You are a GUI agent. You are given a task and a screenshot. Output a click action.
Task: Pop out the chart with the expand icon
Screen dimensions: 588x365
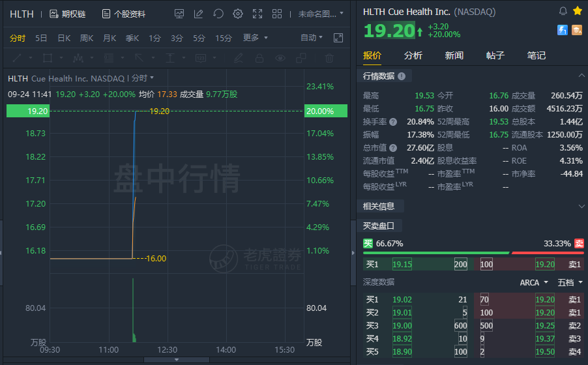[x=338, y=38]
